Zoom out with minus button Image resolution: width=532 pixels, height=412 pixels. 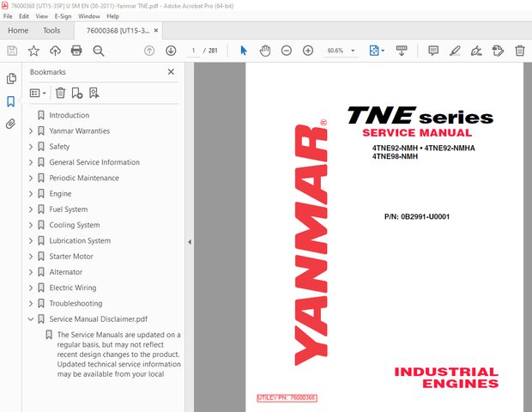coord(287,51)
